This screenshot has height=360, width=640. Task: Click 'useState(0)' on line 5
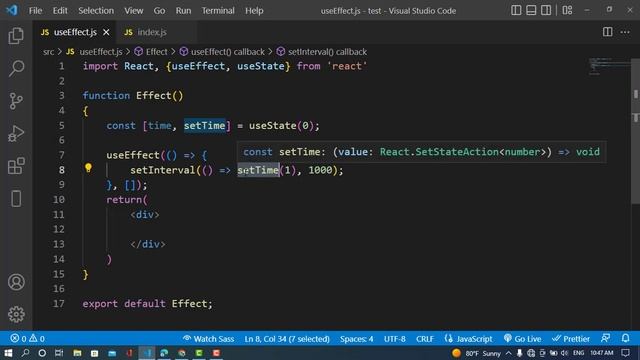point(281,125)
